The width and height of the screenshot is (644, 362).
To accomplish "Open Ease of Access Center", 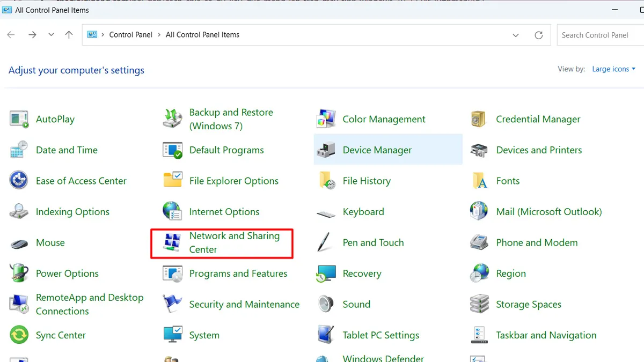I will (x=81, y=181).
